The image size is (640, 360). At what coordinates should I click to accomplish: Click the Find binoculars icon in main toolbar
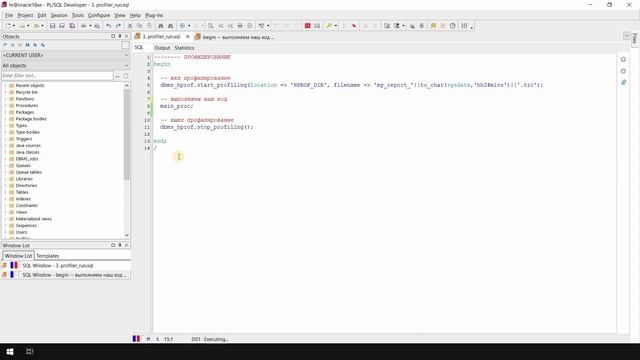(161, 26)
